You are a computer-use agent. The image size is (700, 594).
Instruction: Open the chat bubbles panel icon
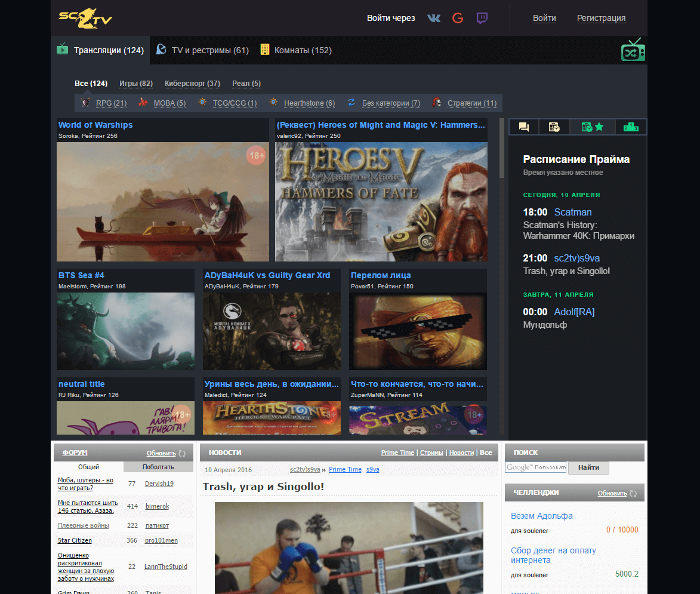click(x=523, y=127)
